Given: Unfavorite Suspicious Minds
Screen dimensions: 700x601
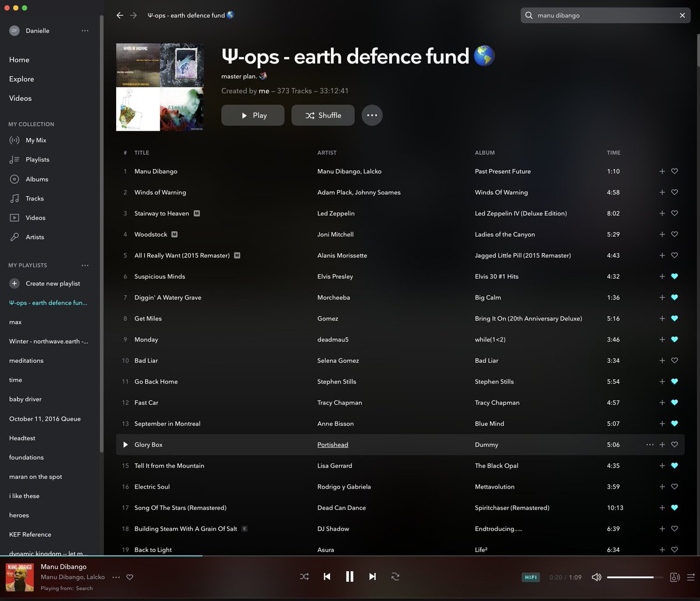Looking at the screenshot, I should pos(674,276).
